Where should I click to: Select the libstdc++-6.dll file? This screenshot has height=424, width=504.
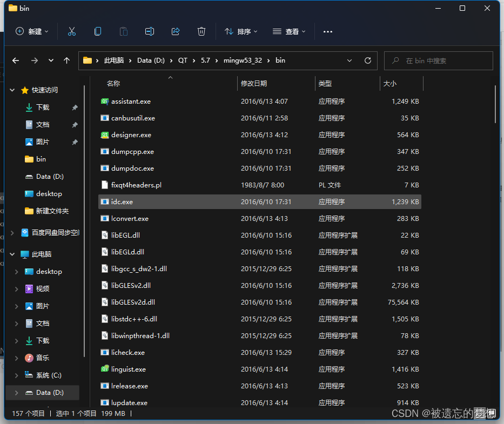(x=260, y=319)
